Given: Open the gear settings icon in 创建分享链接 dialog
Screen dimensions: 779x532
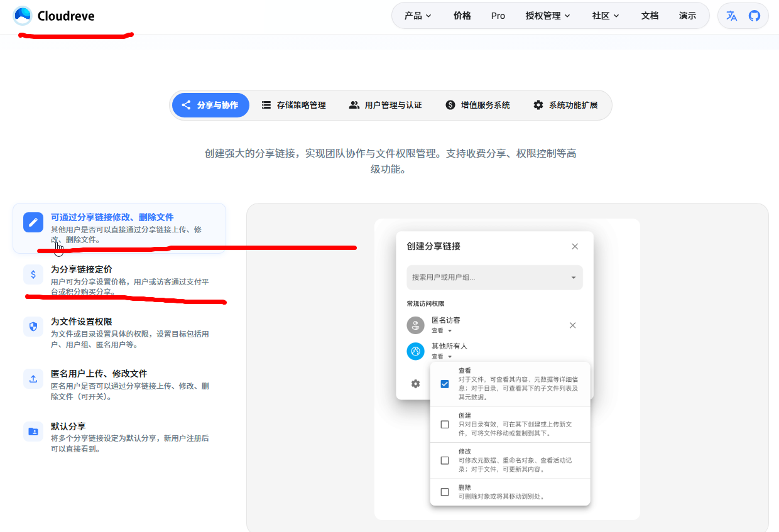Looking at the screenshot, I should pos(415,384).
